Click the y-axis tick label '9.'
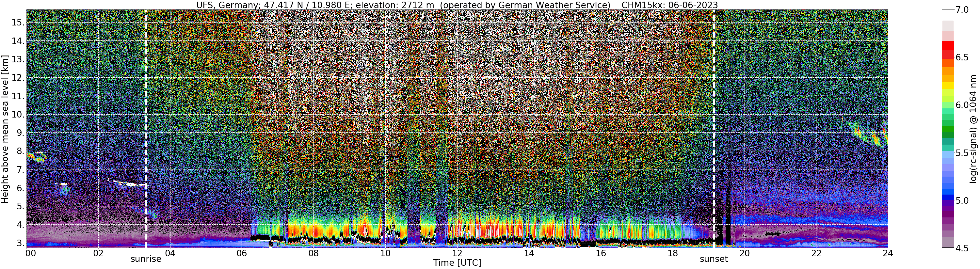This screenshot has width=980, height=269. point(20,133)
